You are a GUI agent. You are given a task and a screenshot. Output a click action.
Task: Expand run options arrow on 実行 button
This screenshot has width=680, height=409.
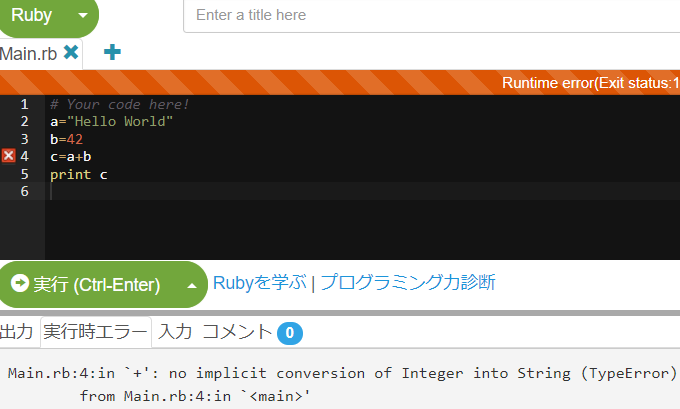[192, 285]
